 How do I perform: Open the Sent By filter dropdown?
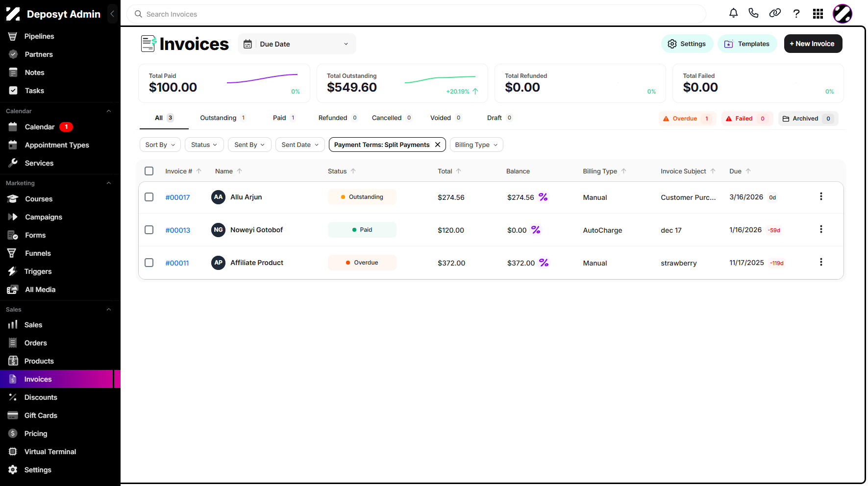pos(249,145)
